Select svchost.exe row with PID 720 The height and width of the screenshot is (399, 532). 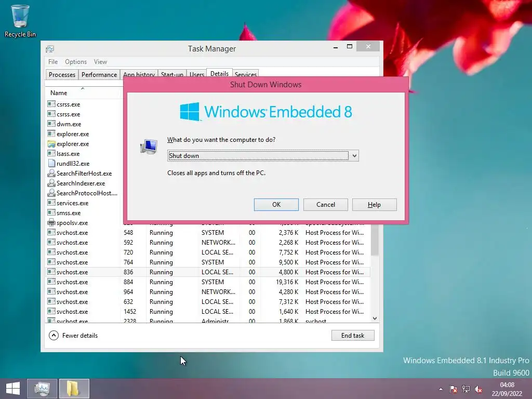pos(207,252)
